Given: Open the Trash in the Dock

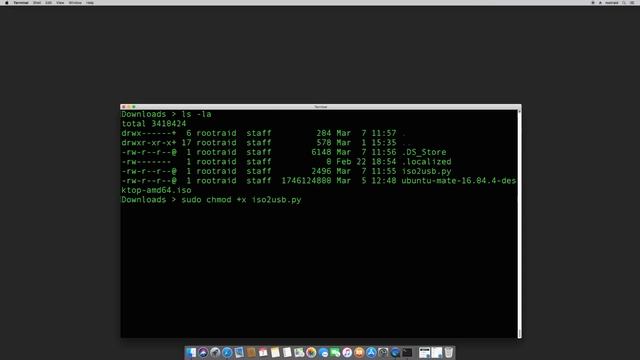Looking at the screenshot, I should tap(449, 352).
